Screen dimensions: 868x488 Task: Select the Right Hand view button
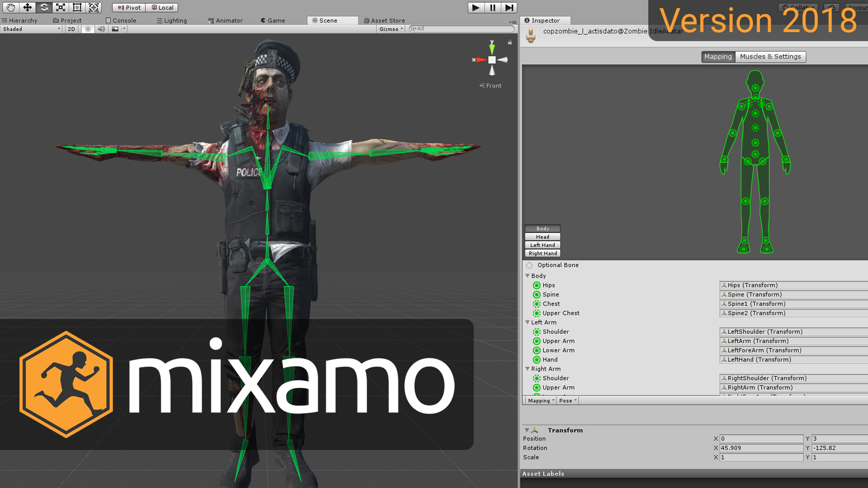pos(542,253)
